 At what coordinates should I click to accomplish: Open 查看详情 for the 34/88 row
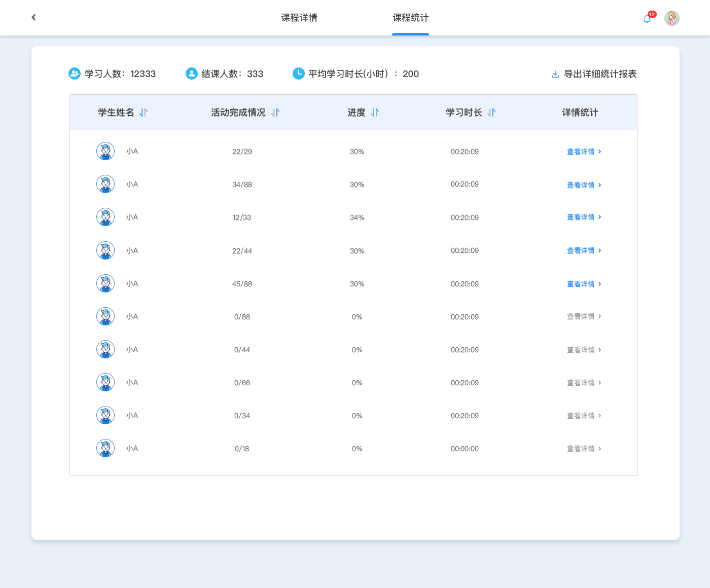(x=584, y=185)
